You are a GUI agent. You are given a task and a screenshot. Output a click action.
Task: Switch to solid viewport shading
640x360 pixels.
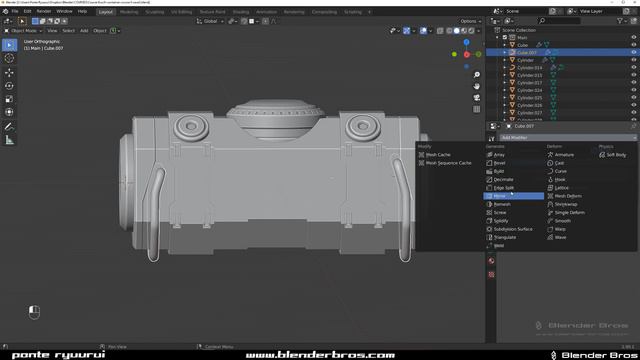pyautogui.click(x=457, y=31)
